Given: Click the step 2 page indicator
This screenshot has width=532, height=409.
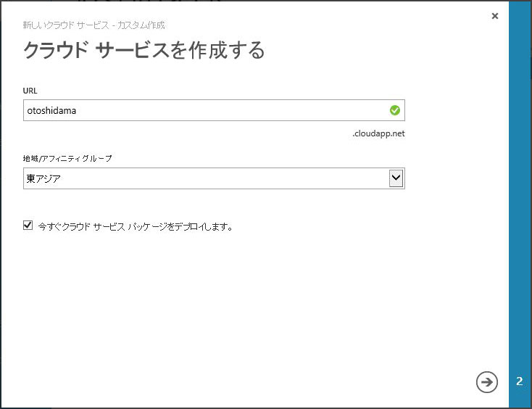Looking at the screenshot, I should pos(520,381).
